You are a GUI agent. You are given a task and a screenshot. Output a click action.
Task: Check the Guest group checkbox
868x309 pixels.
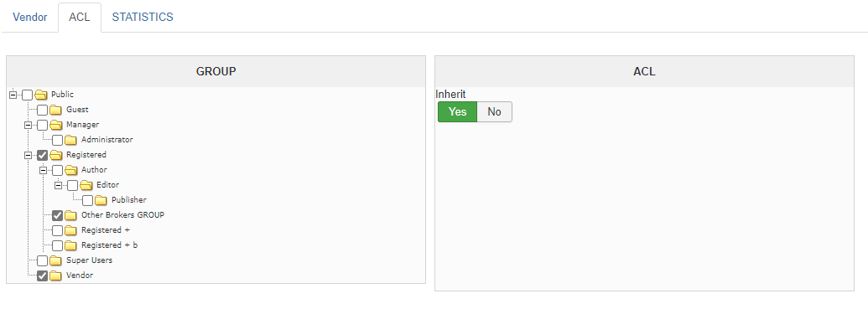42,110
